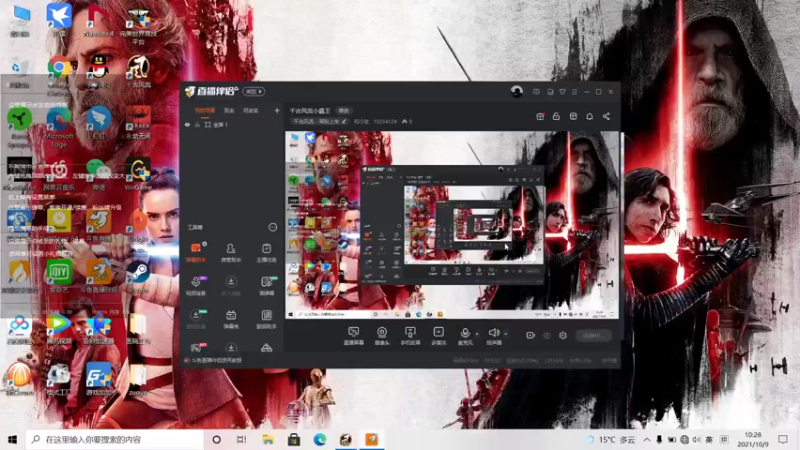This screenshot has height=450, width=800.
Task: Click the triangular tool icon in bottom toolbox row
Action: point(266,348)
